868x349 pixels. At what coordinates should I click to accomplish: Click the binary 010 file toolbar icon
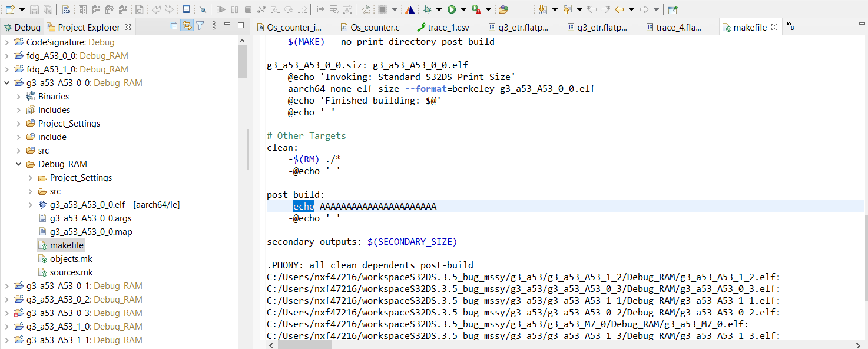(65, 9)
